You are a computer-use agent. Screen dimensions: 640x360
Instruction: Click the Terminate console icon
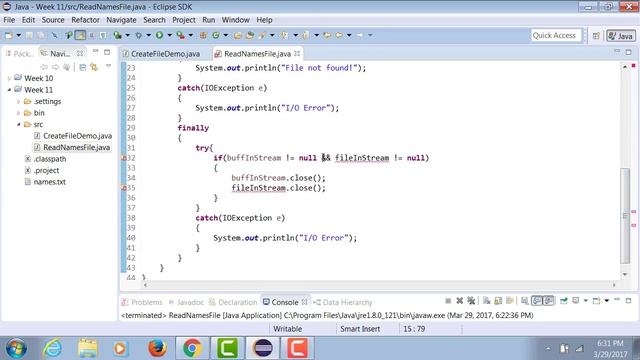pyautogui.click(x=448, y=301)
